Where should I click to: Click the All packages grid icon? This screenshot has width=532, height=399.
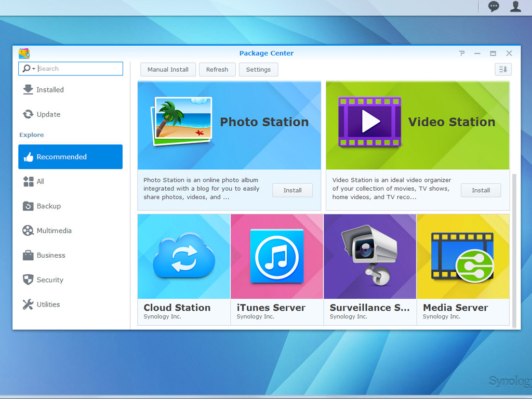[28, 181]
